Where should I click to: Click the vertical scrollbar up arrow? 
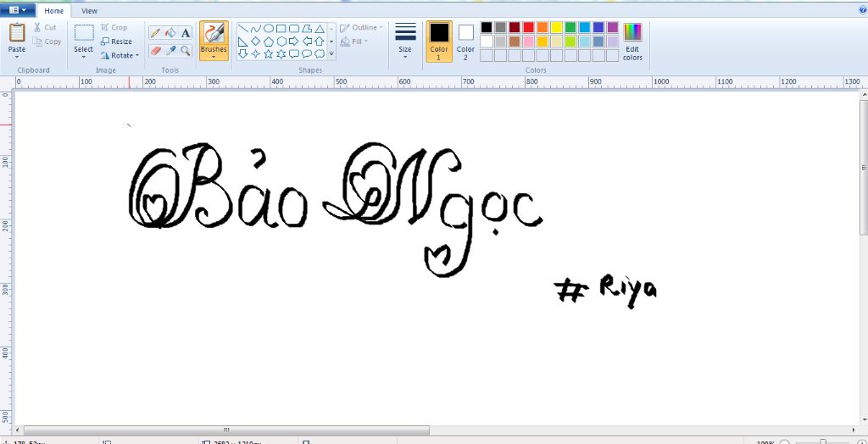point(864,95)
